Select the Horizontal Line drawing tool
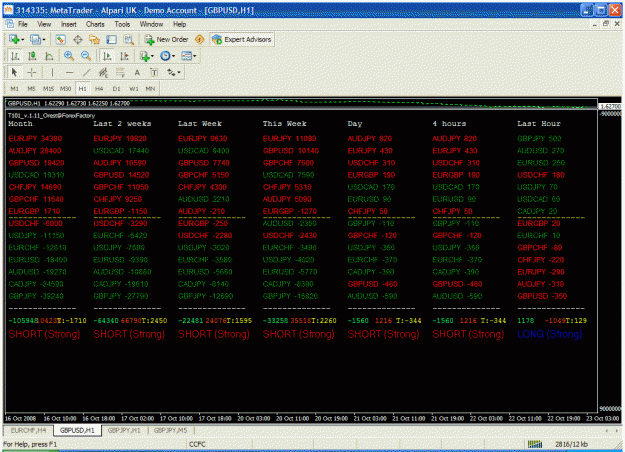 point(69,73)
